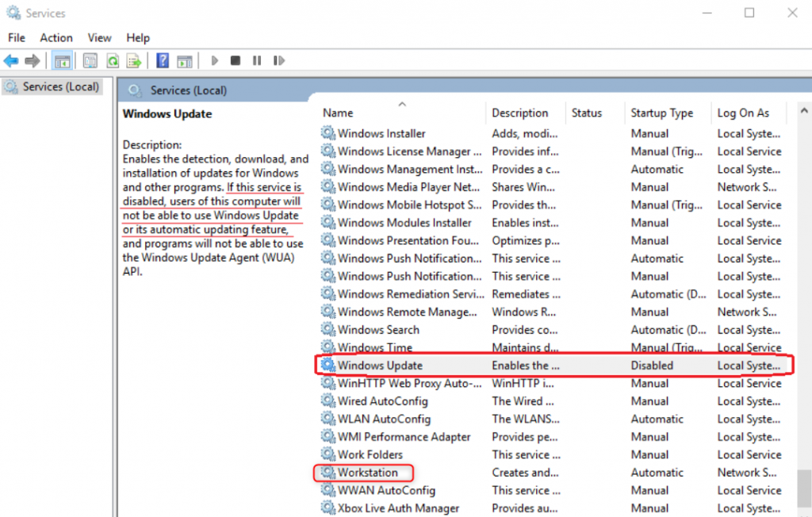This screenshot has height=517, width=812.
Task: Click gear icon beside WWAN AutoConfig
Action: 327,489
